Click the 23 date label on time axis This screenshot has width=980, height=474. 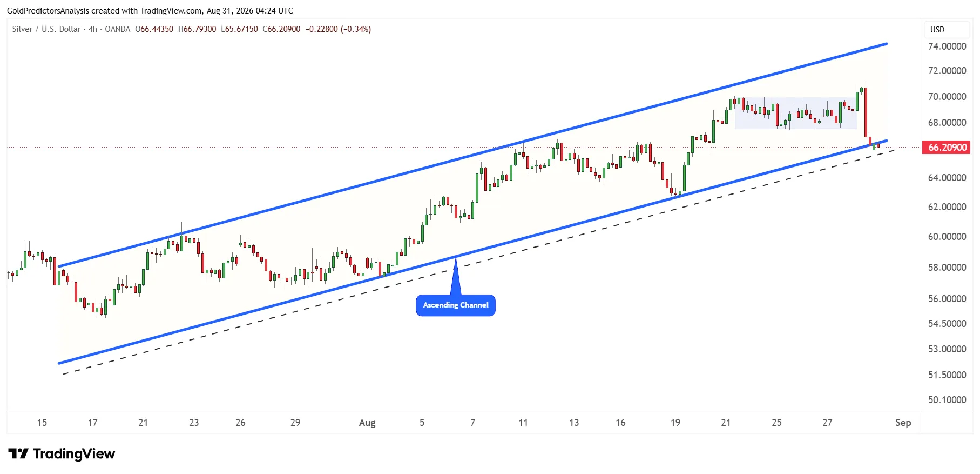point(194,423)
